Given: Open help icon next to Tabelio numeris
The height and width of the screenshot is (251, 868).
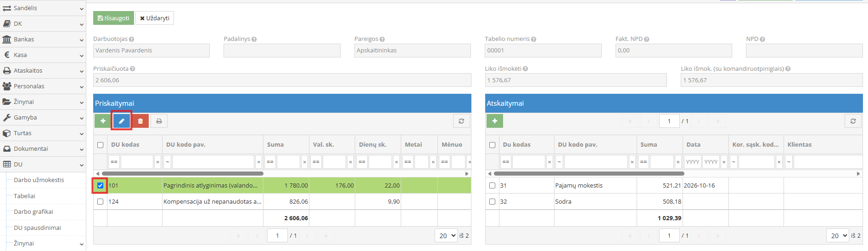Looking at the screenshot, I should pos(533,40).
